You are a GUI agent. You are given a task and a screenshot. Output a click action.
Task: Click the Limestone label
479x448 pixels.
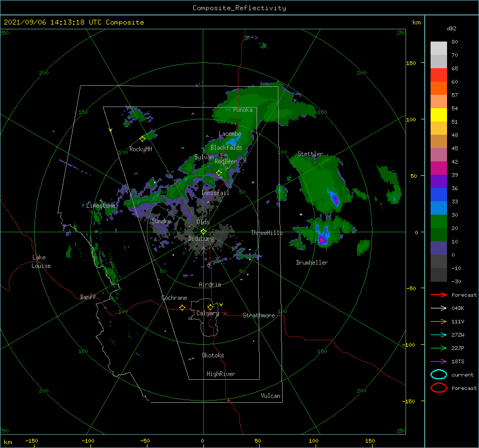click(101, 206)
